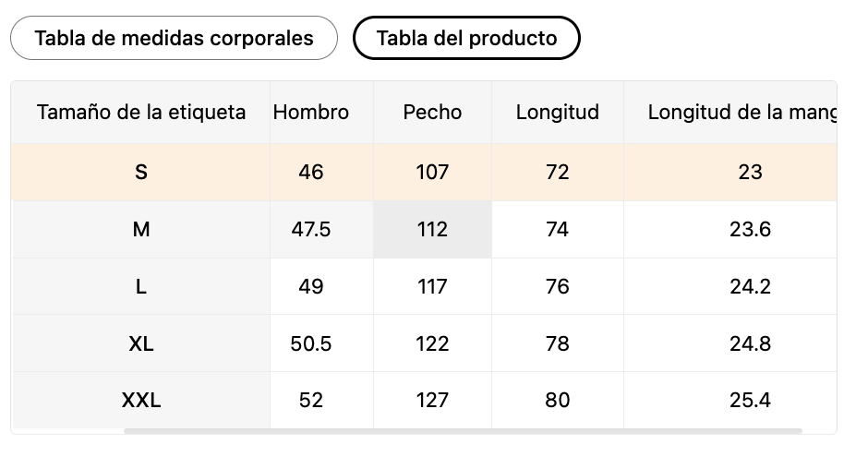Click Hombro value 52 for size XXL

pyautogui.click(x=311, y=400)
